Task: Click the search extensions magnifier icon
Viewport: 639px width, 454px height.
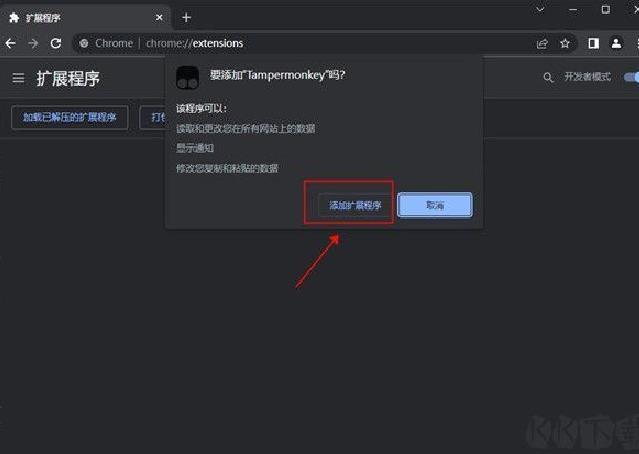Action: pos(548,77)
